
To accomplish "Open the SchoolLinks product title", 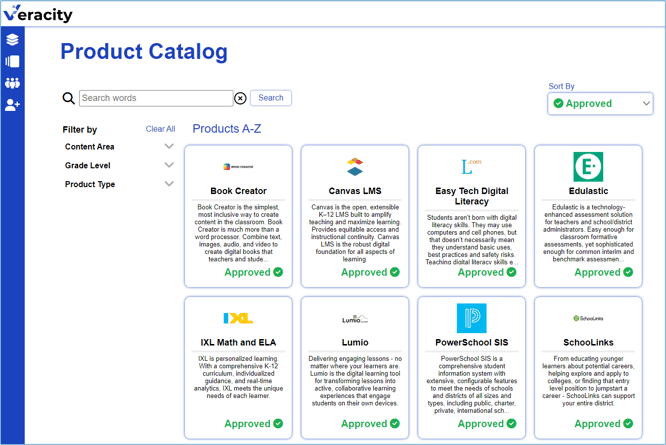I will click(588, 342).
